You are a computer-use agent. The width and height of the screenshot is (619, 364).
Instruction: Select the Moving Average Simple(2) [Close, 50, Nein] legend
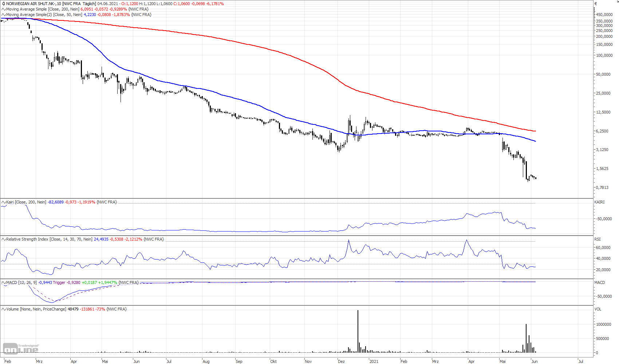(x=44, y=15)
